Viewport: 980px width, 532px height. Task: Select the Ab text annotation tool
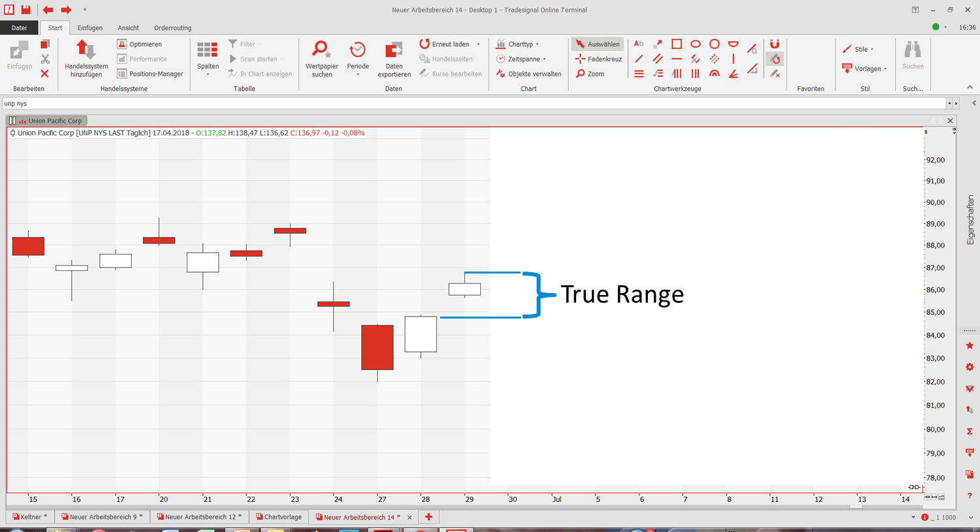click(639, 44)
